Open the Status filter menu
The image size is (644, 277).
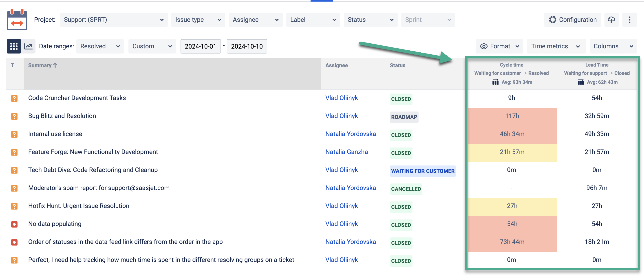click(x=370, y=20)
